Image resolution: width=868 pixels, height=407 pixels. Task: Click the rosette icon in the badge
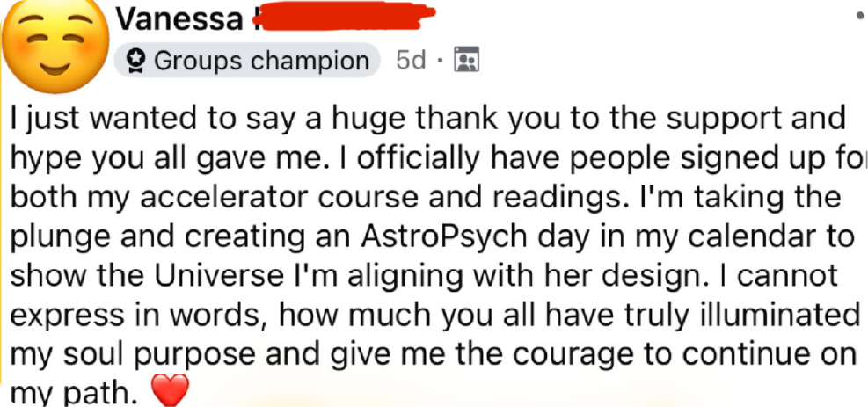tap(136, 61)
